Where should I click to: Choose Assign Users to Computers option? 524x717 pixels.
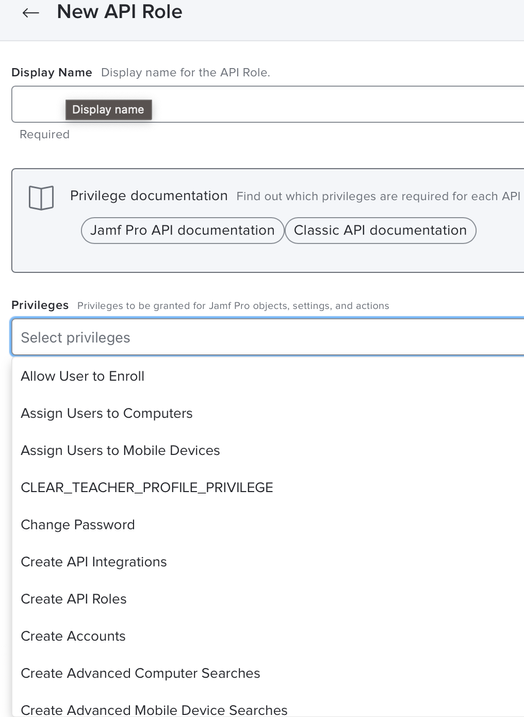267,413
